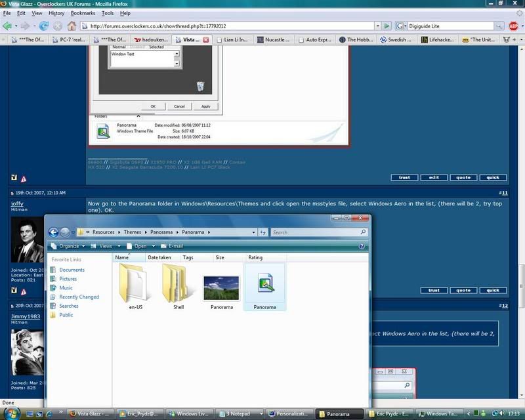The height and width of the screenshot is (420, 525).
Task: Click the E-mail toolbar button in Explorer
Action: click(x=172, y=246)
